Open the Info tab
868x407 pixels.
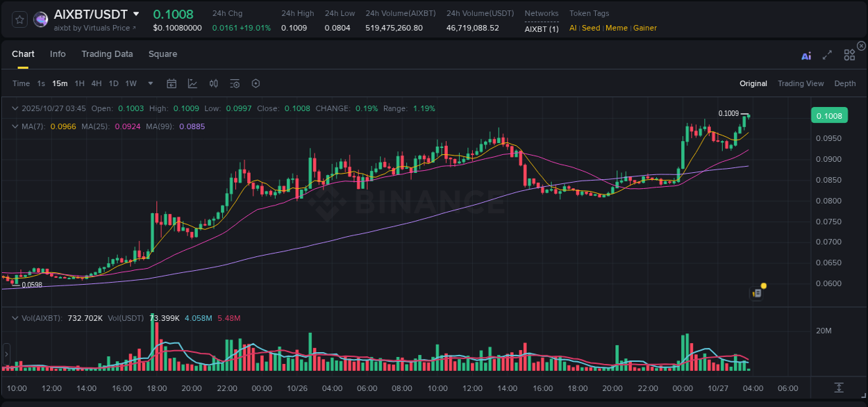point(58,53)
